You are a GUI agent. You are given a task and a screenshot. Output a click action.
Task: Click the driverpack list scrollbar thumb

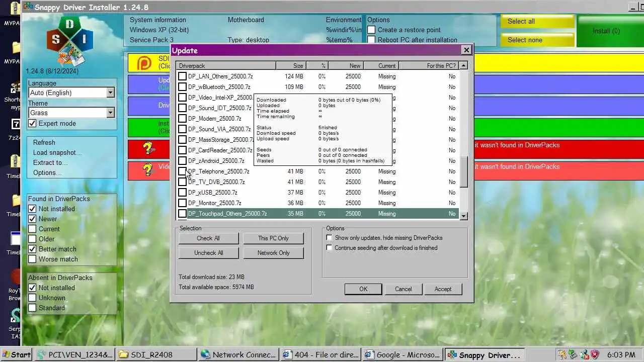coord(464,172)
